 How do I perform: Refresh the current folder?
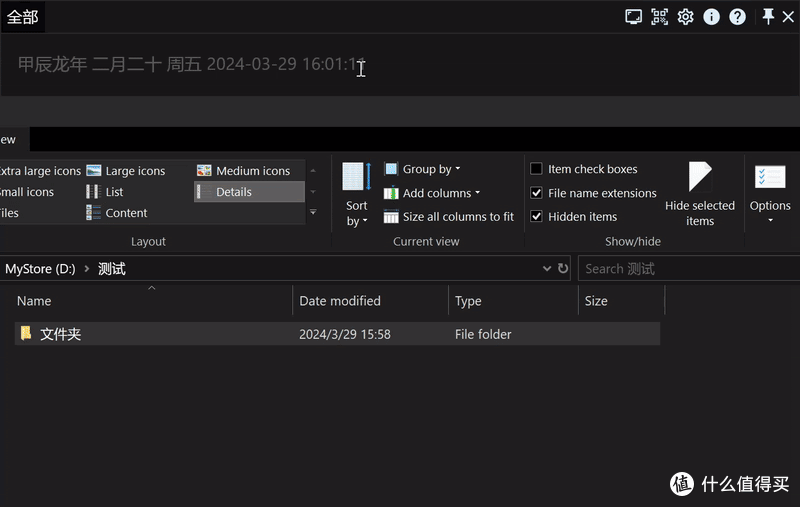[x=563, y=268]
